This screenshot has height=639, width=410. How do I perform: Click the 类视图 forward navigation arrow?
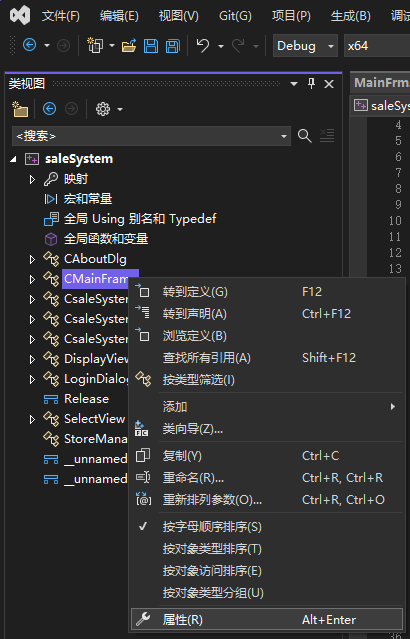pos(71,109)
